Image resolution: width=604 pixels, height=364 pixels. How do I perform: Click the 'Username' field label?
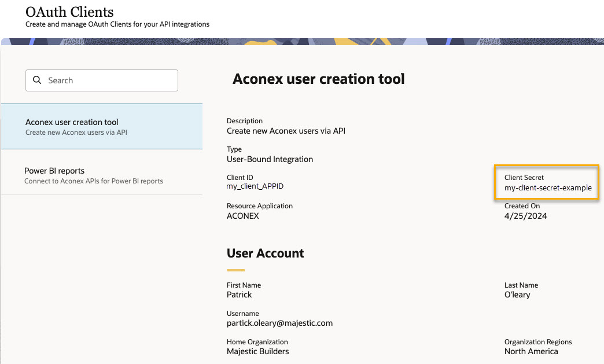pos(242,314)
